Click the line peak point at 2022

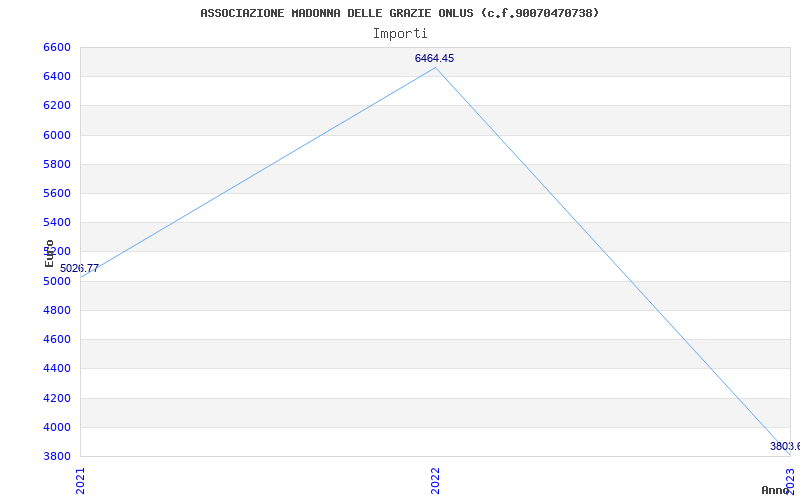tap(435, 67)
